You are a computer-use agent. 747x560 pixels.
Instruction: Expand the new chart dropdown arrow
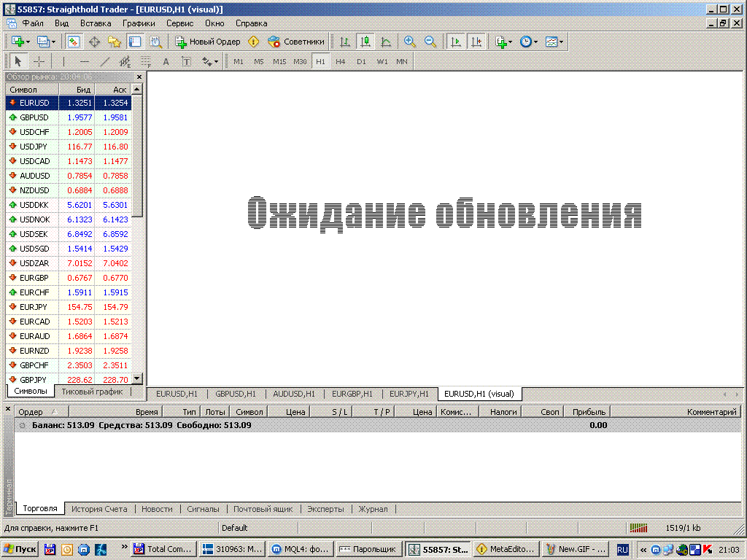[x=28, y=42]
